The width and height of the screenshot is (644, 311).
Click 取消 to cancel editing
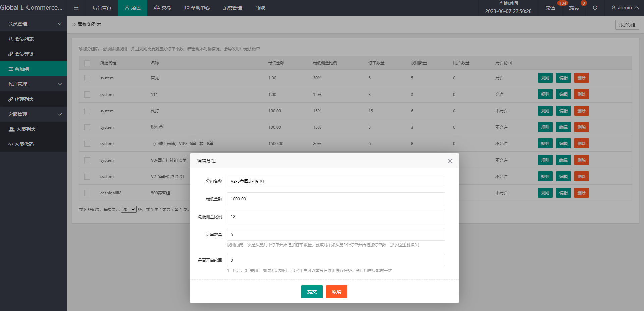pyautogui.click(x=336, y=292)
